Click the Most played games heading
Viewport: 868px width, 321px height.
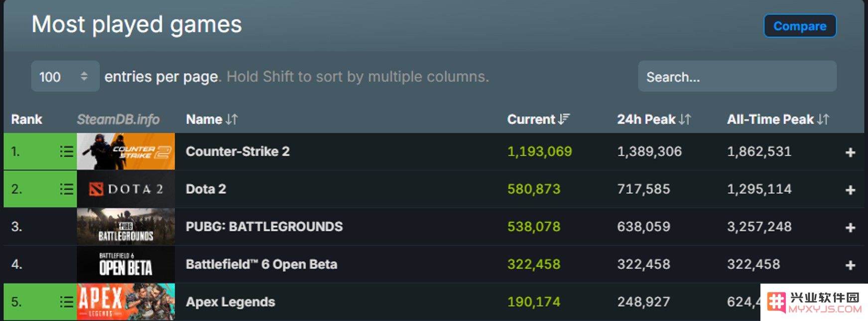pyautogui.click(x=136, y=25)
